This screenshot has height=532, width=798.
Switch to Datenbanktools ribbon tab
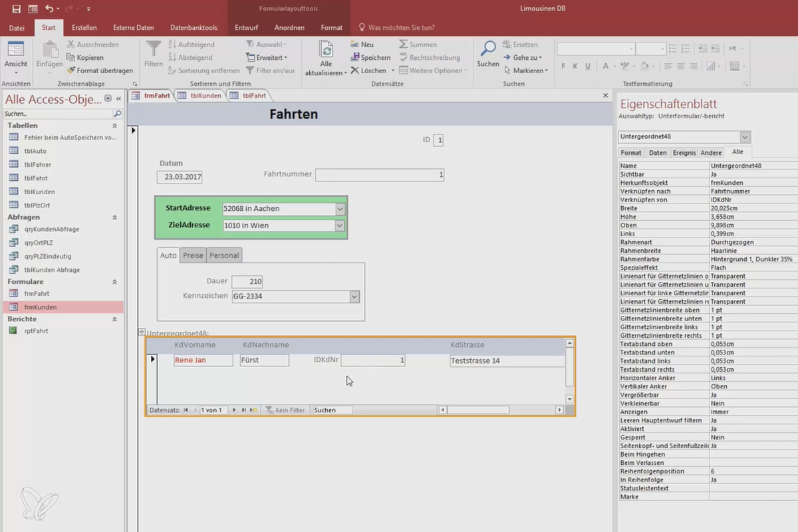[194, 28]
